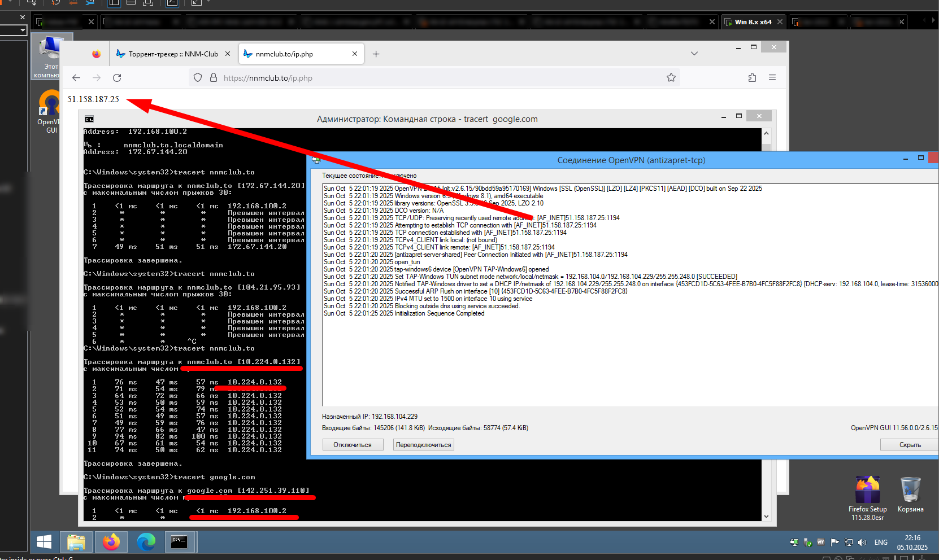939x560 pixels.
Task: Open File Explorer from the taskbar
Action: point(76,542)
